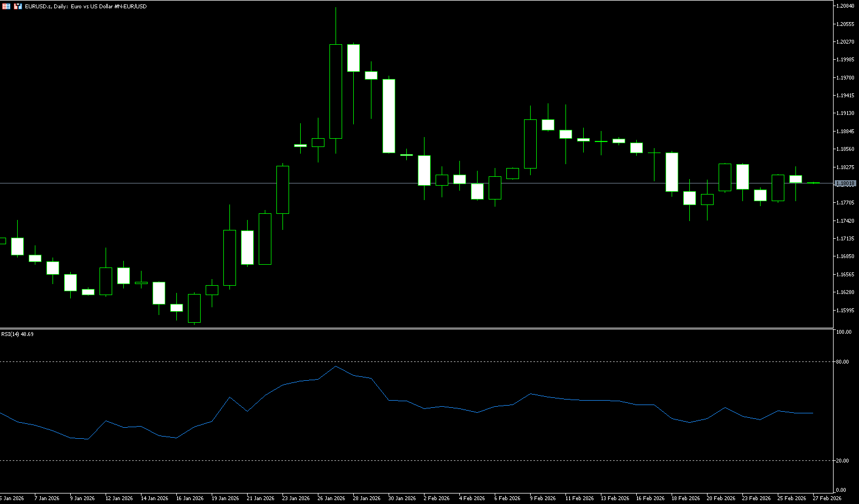This screenshot has height=504, width=859.
Task: Click the 19 Jan 2026 date label
Action: (x=225, y=498)
